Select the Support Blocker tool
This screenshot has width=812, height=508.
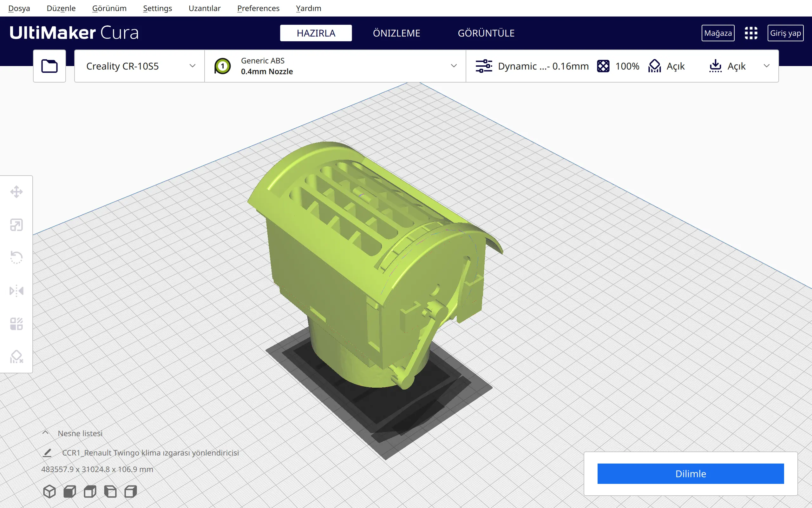click(x=16, y=357)
